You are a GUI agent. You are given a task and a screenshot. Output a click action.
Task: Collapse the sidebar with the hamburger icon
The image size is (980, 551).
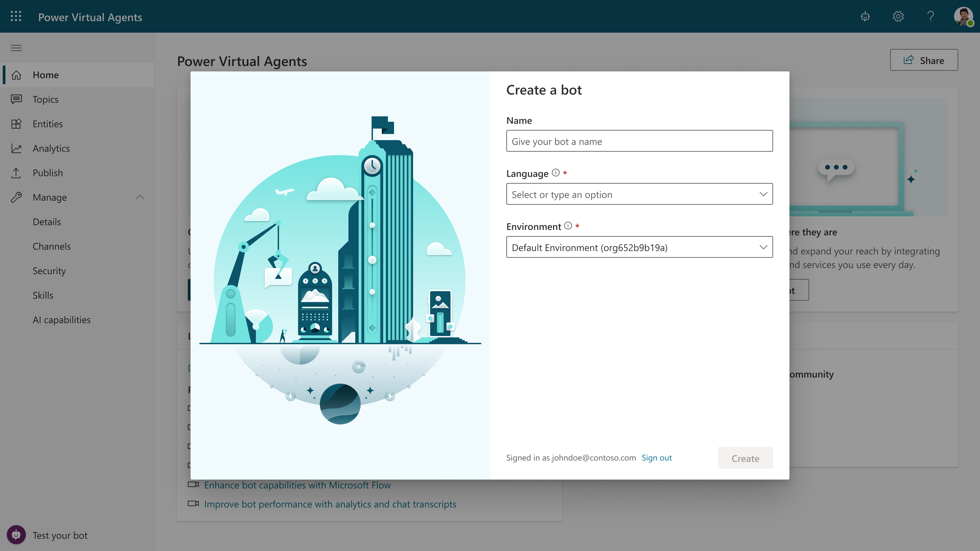[16, 48]
